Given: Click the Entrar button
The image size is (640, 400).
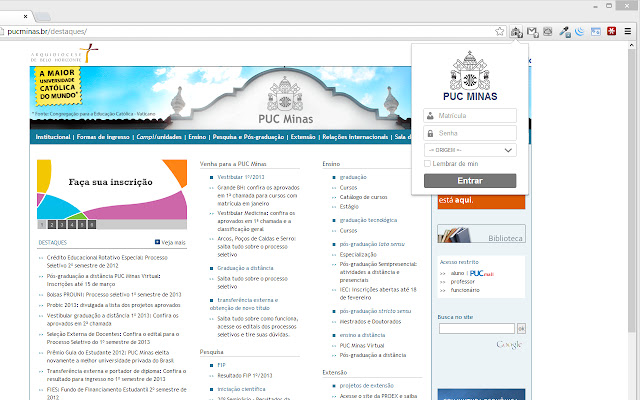Looking at the screenshot, I should (470, 181).
